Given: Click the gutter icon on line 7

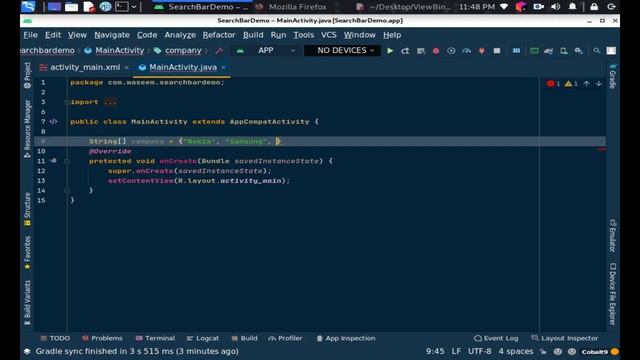Looking at the screenshot, I should [53, 121].
